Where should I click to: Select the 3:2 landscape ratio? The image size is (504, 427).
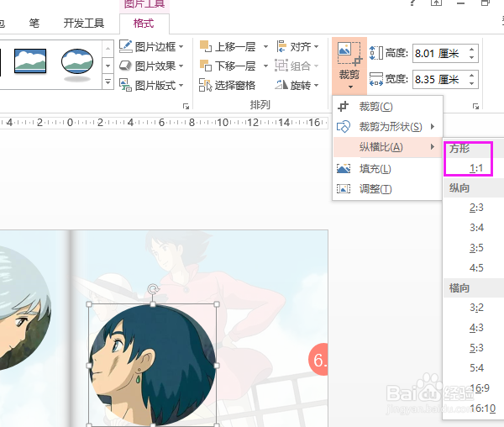(x=476, y=308)
